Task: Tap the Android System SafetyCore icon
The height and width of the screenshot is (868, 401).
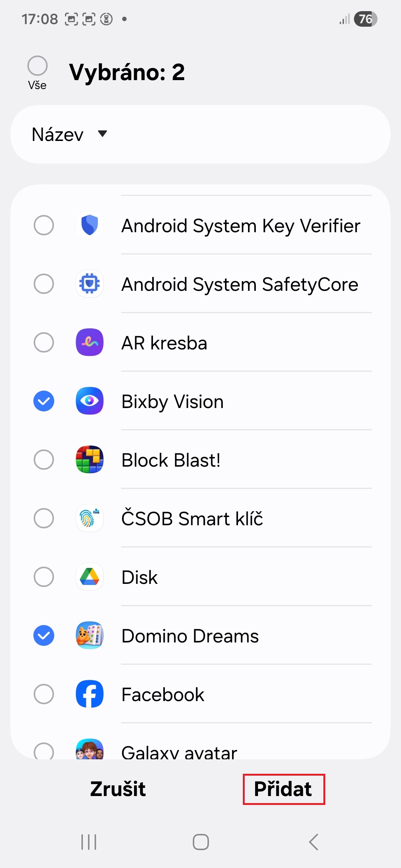Action: [89, 284]
